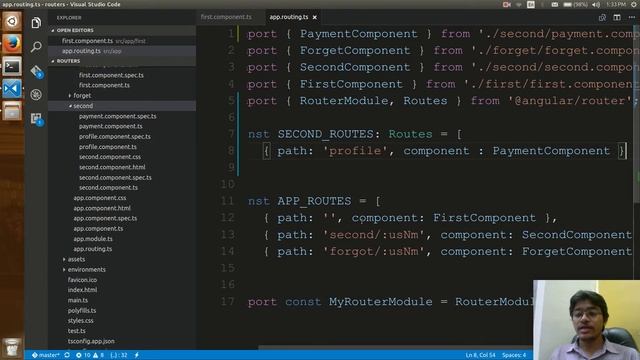Collapse the ROUTERS project section

[68, 61]
